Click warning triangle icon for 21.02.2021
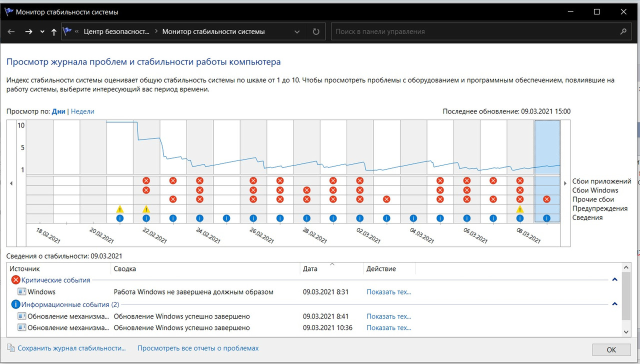This screenshot has width=640, height=364. tap(119, 208)
